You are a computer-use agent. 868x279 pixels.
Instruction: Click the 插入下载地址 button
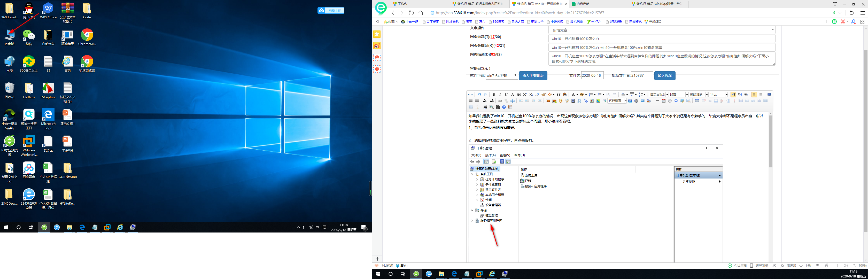click(533, 76)
